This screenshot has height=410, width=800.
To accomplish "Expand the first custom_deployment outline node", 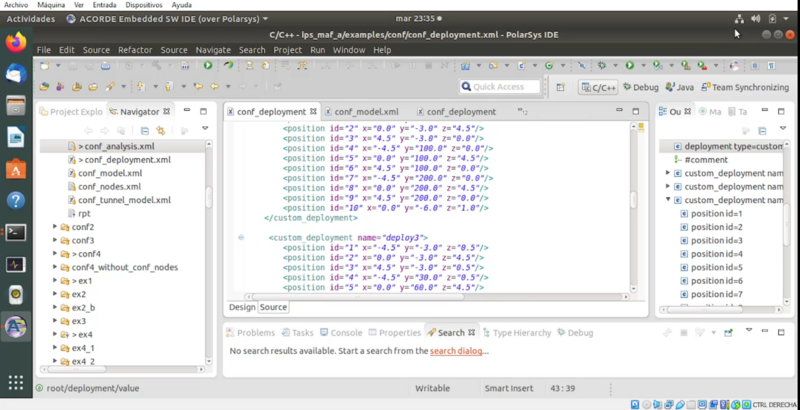I will coord(667,173).
